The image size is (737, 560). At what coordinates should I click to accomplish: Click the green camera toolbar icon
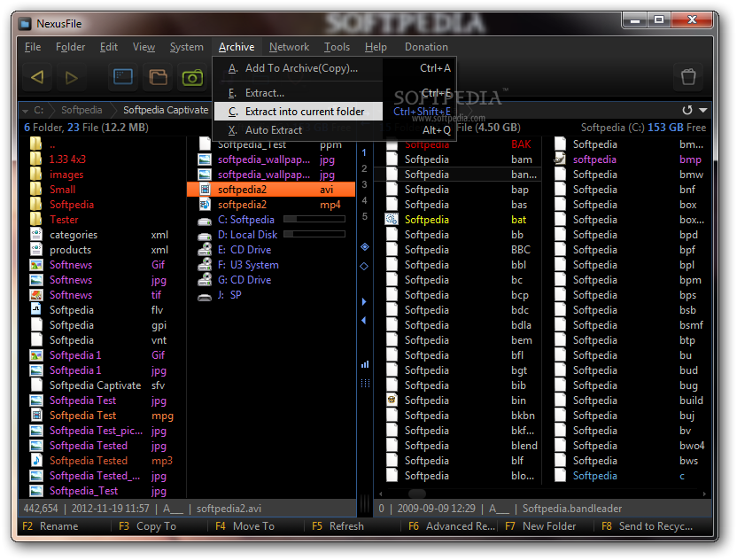click(x=192, y=76)
